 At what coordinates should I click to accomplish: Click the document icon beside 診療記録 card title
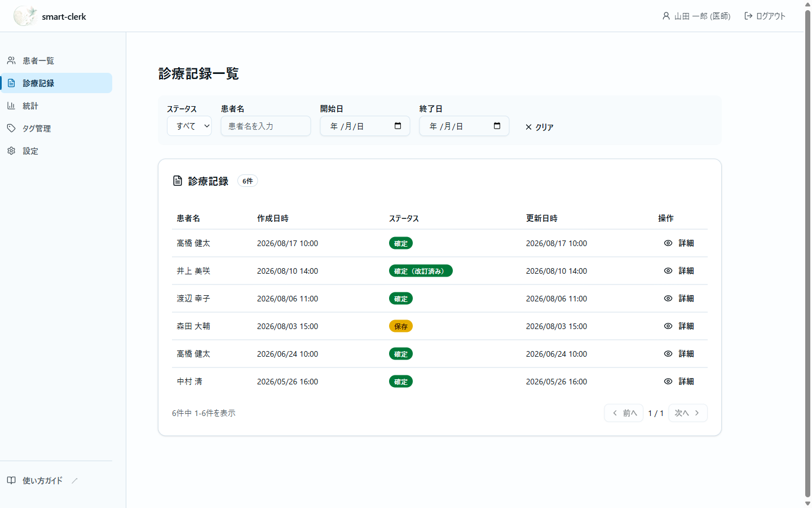pyautogui.click(x=178, y=181)
